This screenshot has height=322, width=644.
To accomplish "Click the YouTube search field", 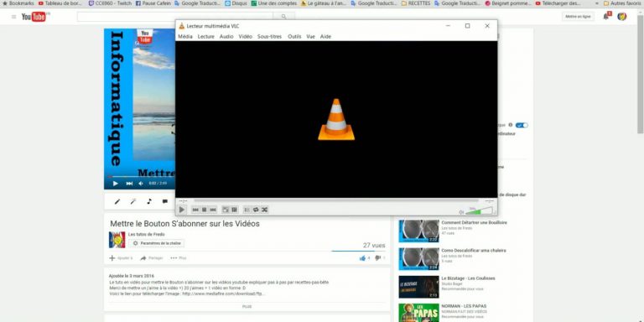I will pyautogui.click(x=175, y=17).
